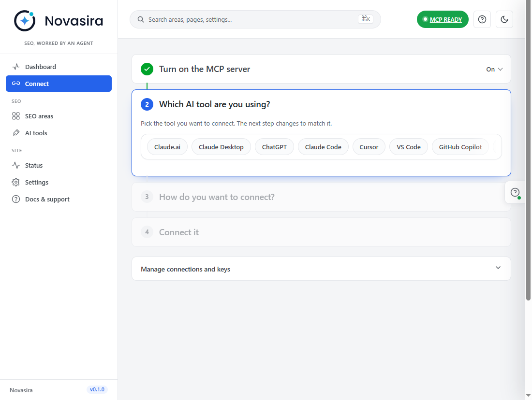The height and width of the screenshot is (400, 532).
Task: Open SEO areas in the sidebar
Action: [x=59, y=116]
